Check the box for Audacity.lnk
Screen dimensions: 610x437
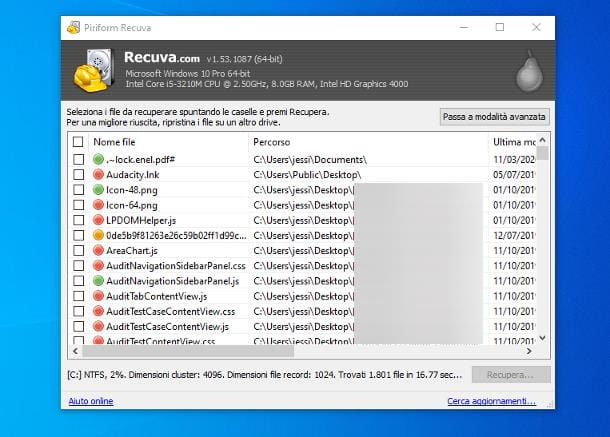point(79,174)
